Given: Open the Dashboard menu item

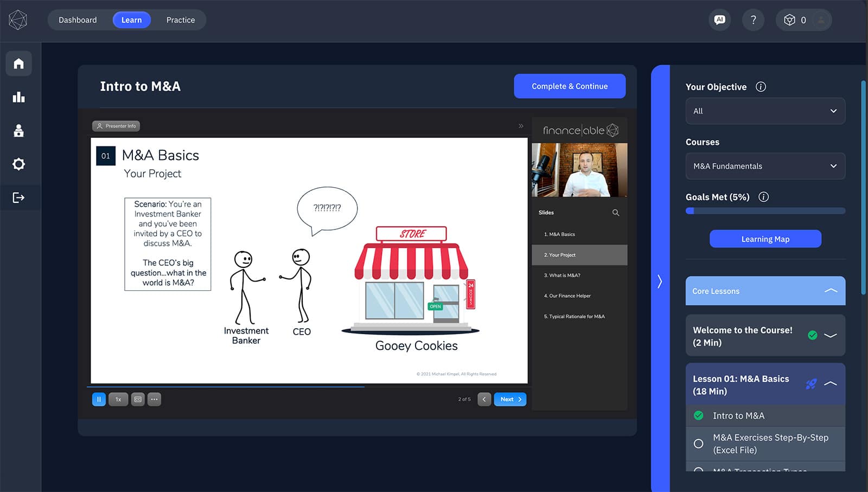Looking at the screenshot, I should click(77, 20).
